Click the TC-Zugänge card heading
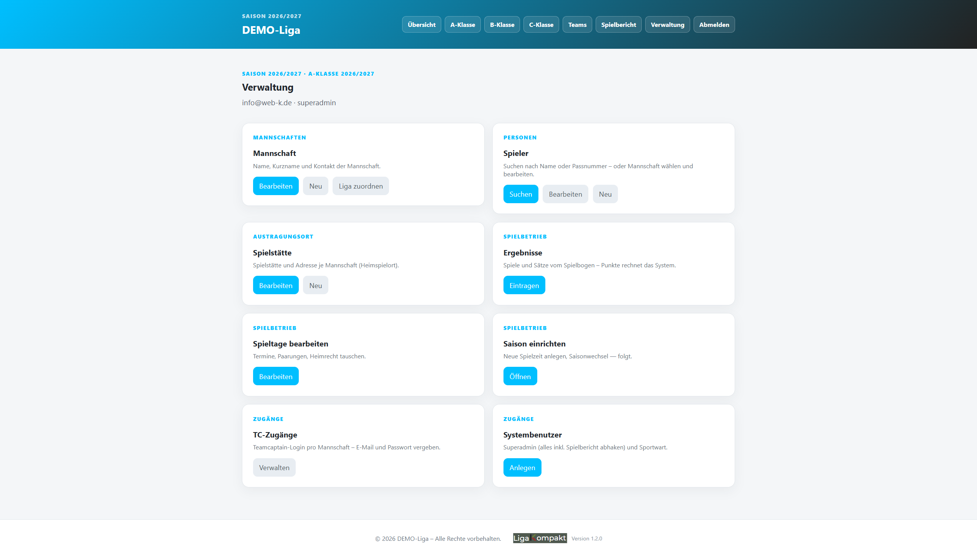The image size is (977, 560). click(275, 435)
